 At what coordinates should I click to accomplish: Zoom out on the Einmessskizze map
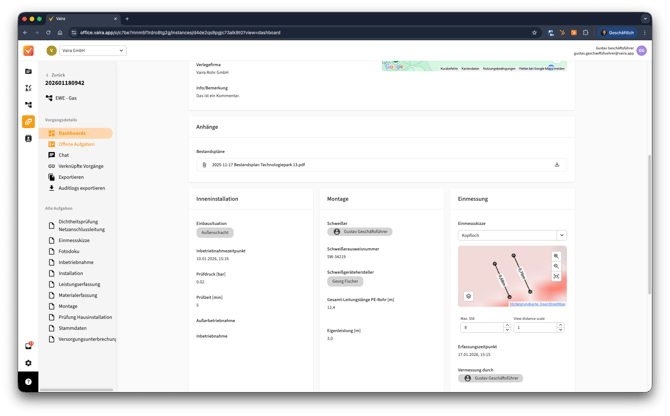point(556,266)
